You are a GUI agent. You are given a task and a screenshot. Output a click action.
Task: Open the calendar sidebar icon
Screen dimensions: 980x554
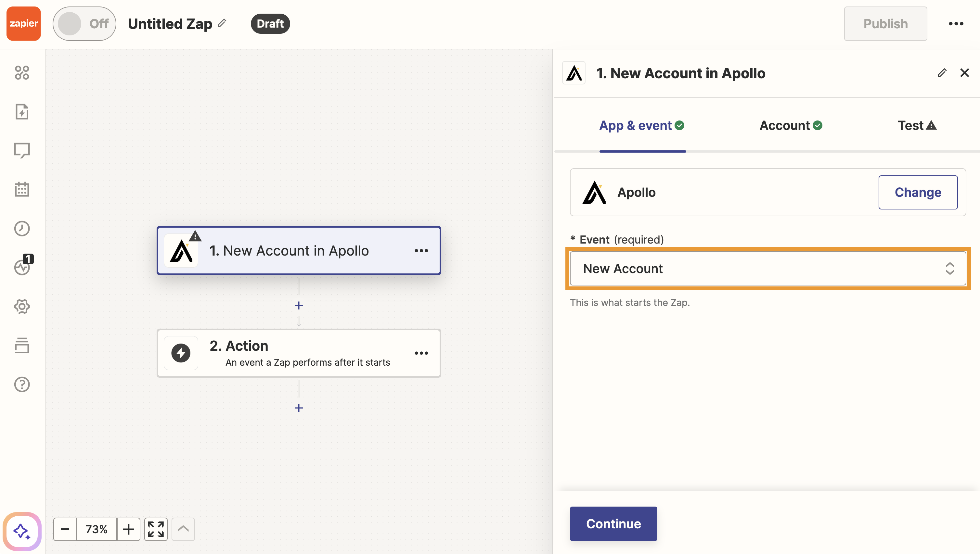click(x=22, y=190)
